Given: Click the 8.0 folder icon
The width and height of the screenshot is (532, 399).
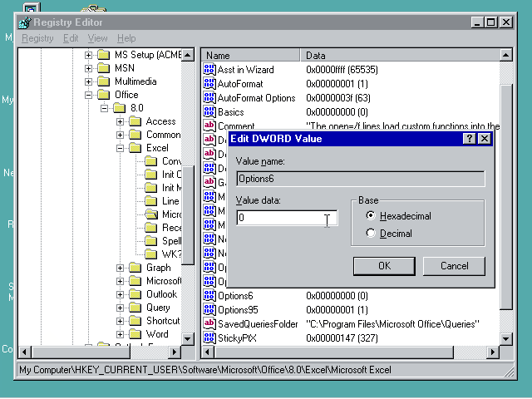Looking at the screenshot, I should coord(120,108).
